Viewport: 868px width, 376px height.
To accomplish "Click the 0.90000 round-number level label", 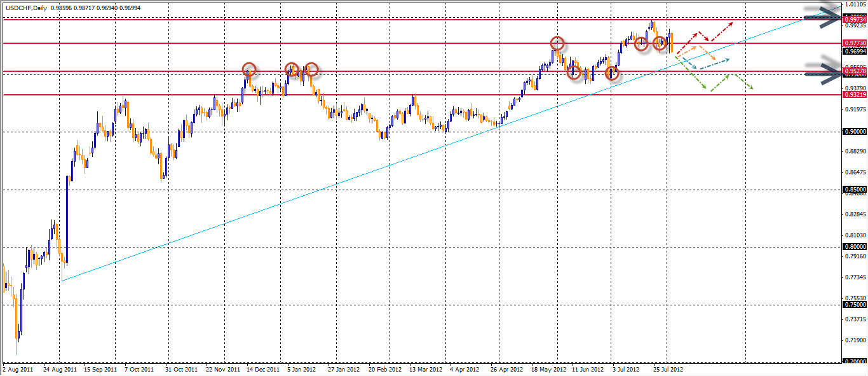I will pos(855,132).
